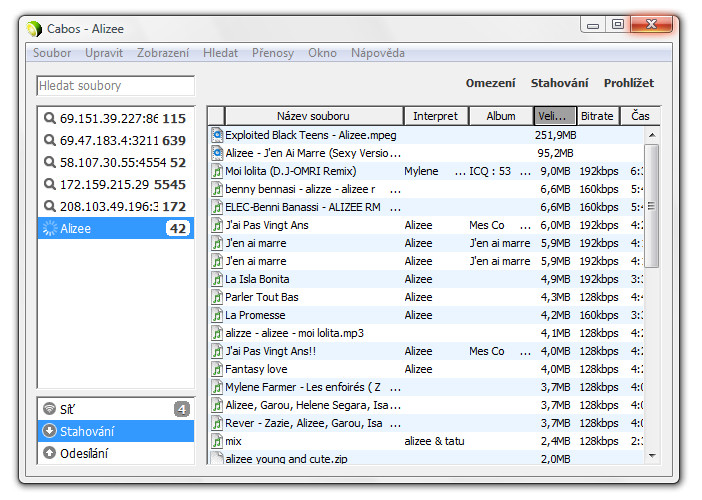Click the video file icon for Exploited Black Teens

pos(217,135)
